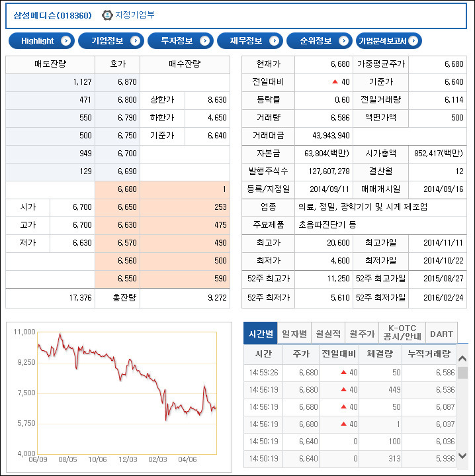This screenshot has width=475, height=476.
Task: Click the 자본금 value 63,804(백만)
Action: pyautogui.click(x=327, y=154)
